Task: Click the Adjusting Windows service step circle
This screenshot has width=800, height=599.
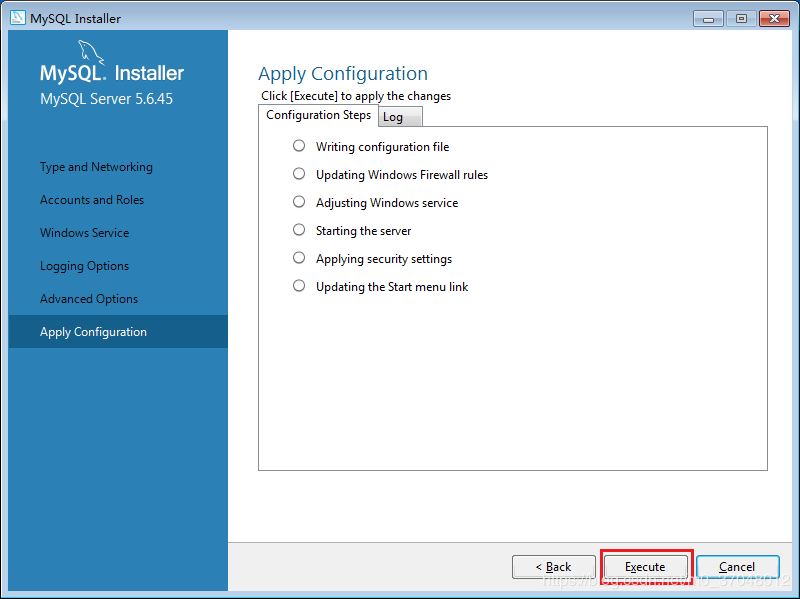Action: click(x=299, y=202)
